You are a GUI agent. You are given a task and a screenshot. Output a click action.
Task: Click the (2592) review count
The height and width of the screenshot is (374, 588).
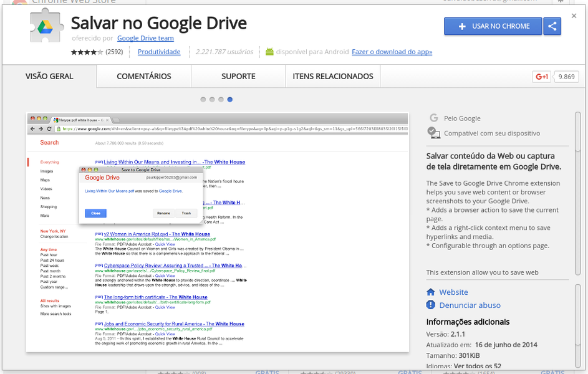(114, 52)
